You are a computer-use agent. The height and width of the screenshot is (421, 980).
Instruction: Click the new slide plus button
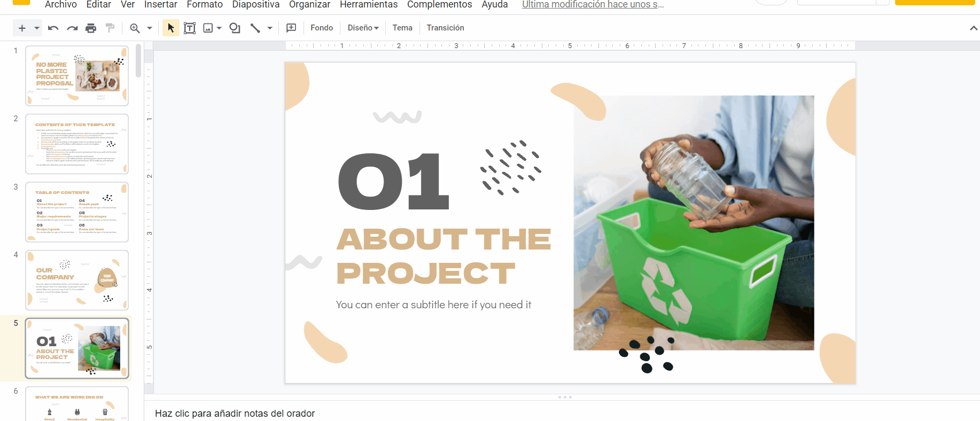pos(22,28)
